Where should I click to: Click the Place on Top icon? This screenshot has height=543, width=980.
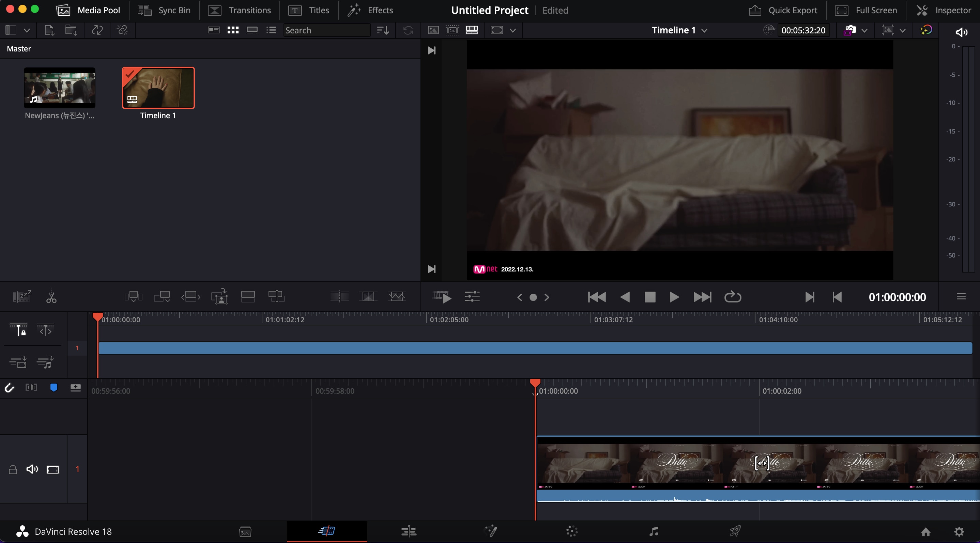[248, 296]
